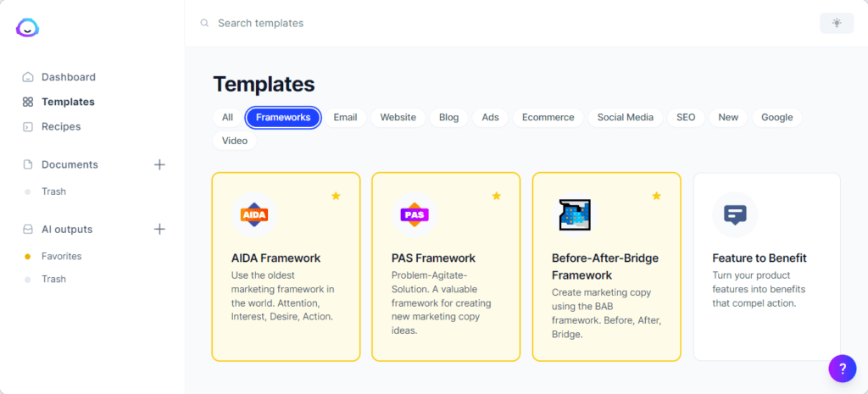This screenshot has height=394, width=868.
Task: Click the lightbulb icon button
Action: point(837,23)
